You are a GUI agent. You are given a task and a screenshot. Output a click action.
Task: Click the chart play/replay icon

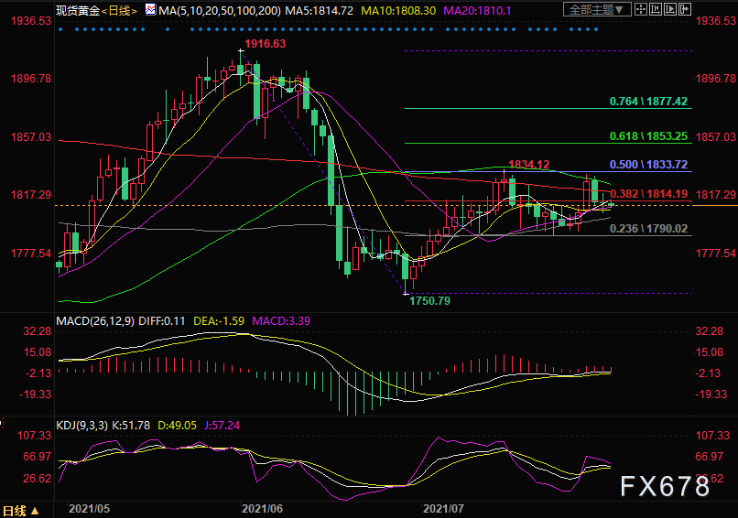(670, 9)
